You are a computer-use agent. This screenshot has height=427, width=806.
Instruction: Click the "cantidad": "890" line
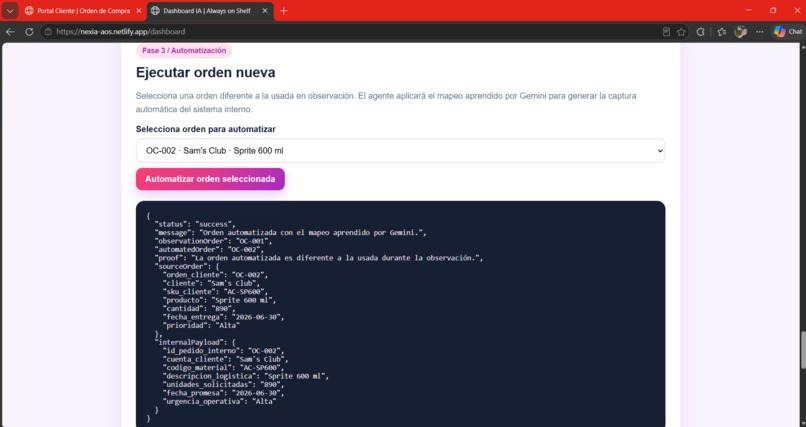pos(199,309)
